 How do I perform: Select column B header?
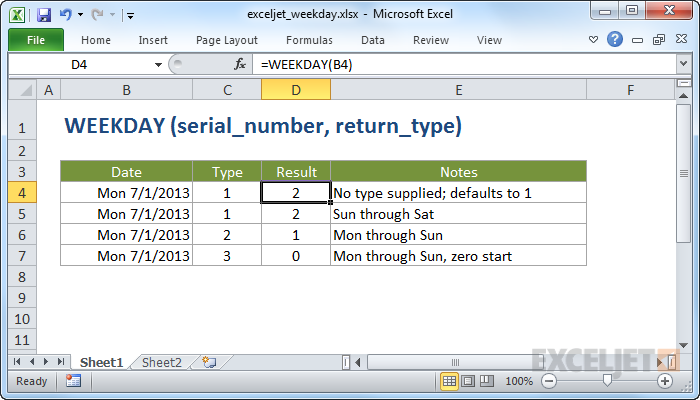[x=126, y=90]
